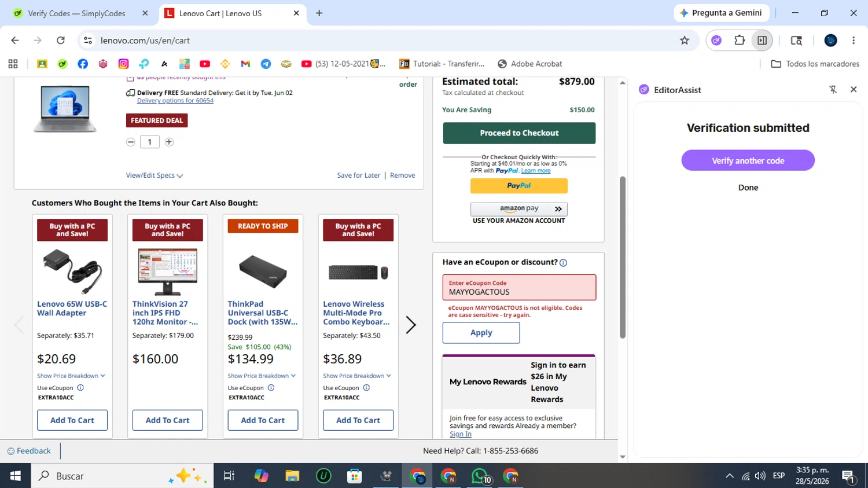
Task: Open the Chrome profile avatar
Action: point(831,41)
